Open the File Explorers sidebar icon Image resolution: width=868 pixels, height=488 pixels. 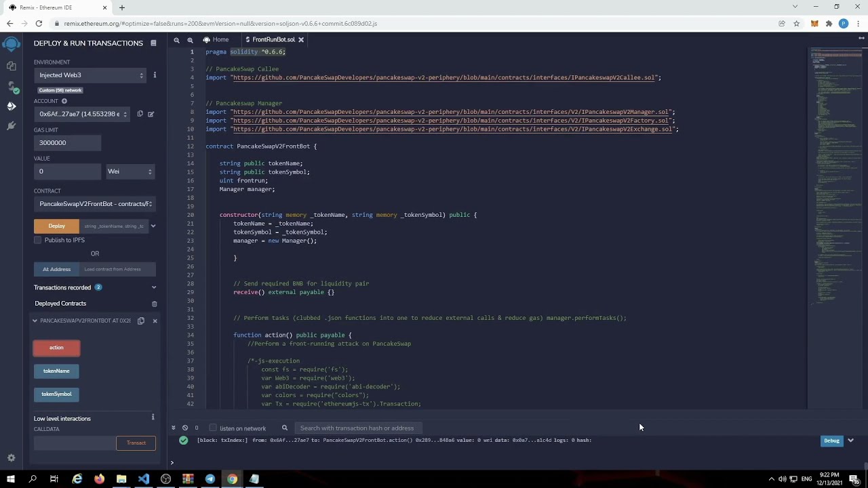11,66
